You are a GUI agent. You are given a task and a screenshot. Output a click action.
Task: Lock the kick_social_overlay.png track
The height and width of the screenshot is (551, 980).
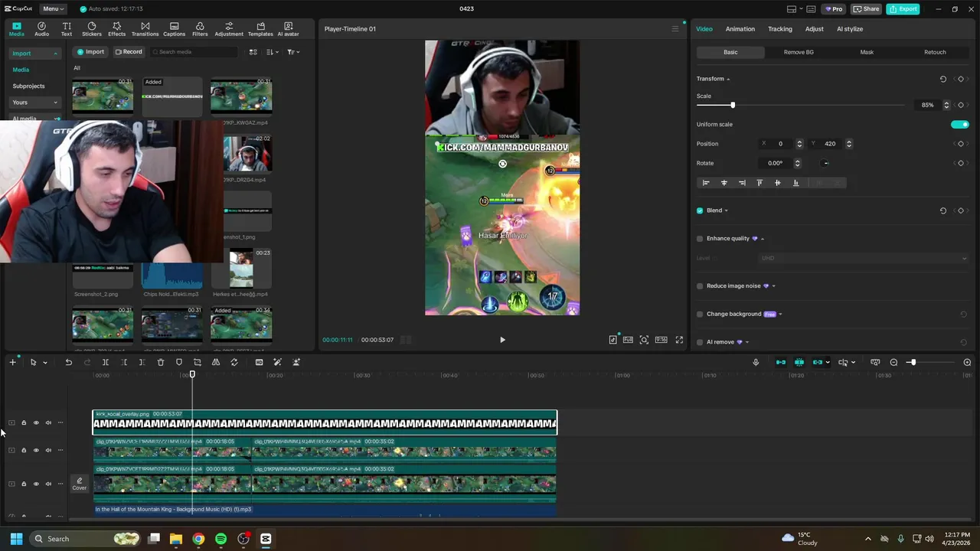24,422
